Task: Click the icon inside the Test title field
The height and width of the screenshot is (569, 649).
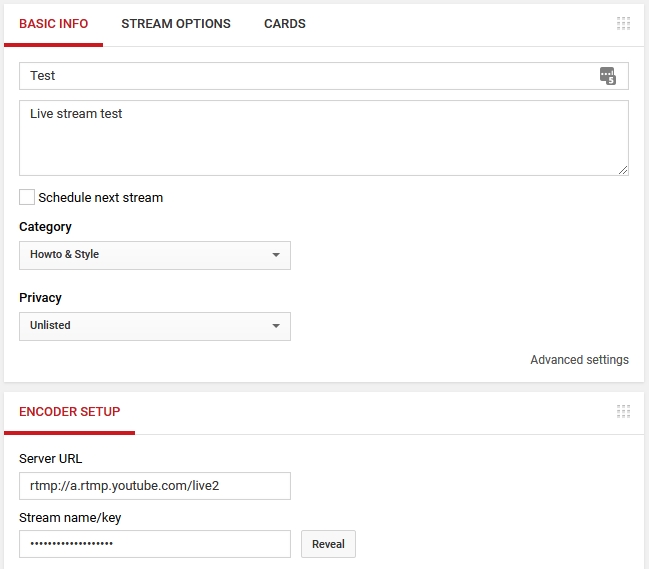Action: 607,76
